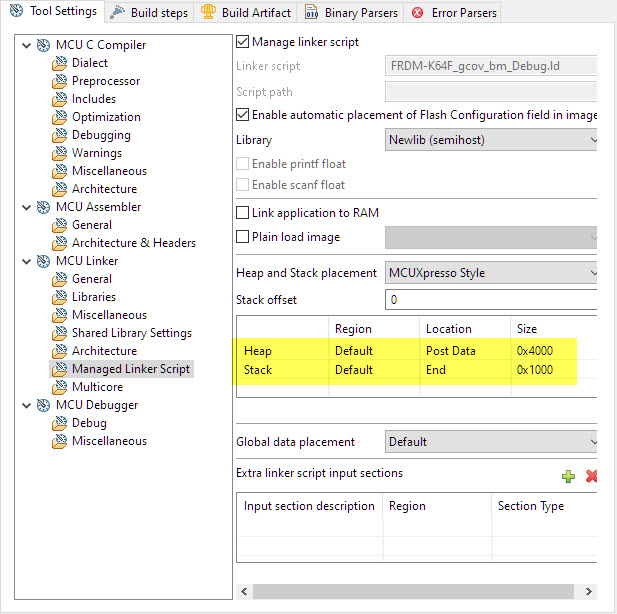Click the Heap size value 0x4000
The height and width of the screenshot is (614, 617).
click(x=534, y=351)
